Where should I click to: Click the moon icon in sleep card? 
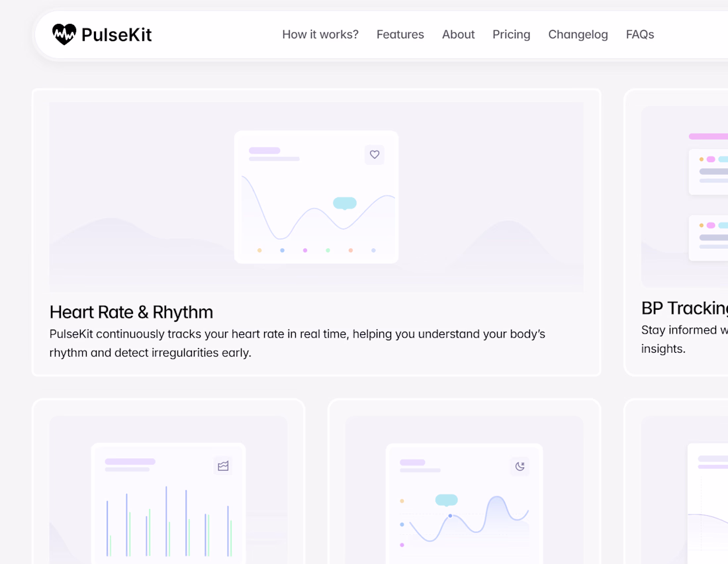point(520,466)
